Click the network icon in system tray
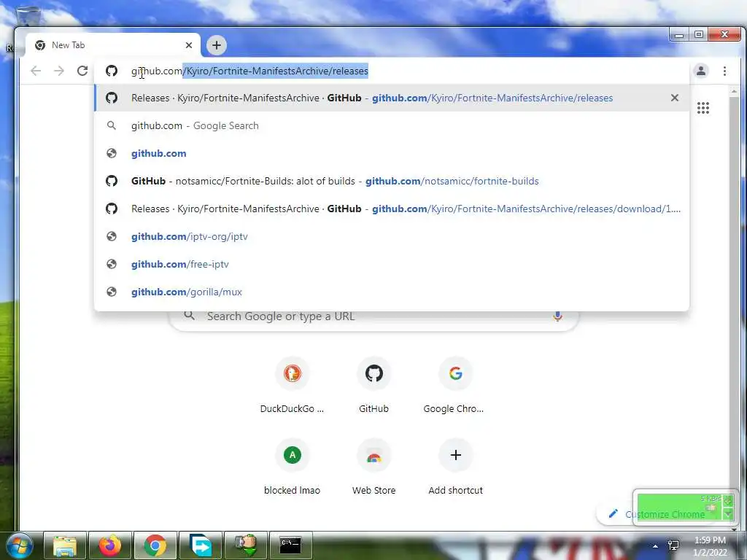This screenshot has width=747, height=560. coord(673,545)
